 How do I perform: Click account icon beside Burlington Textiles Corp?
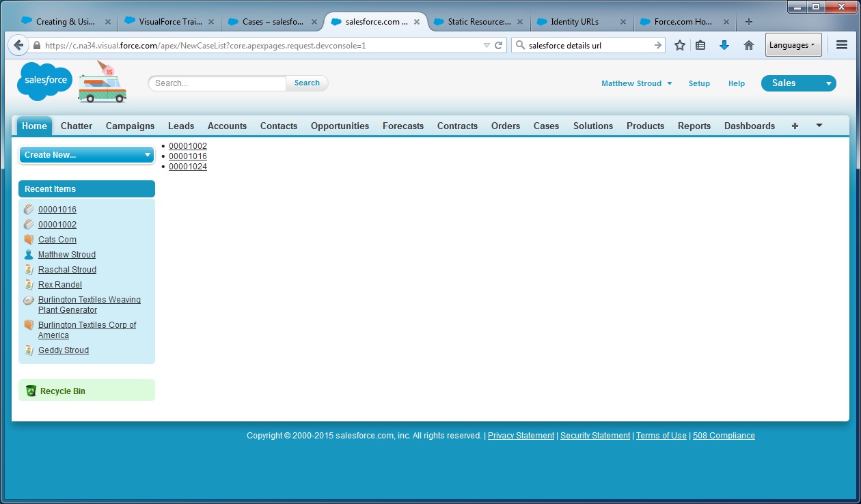coord(29,325)
